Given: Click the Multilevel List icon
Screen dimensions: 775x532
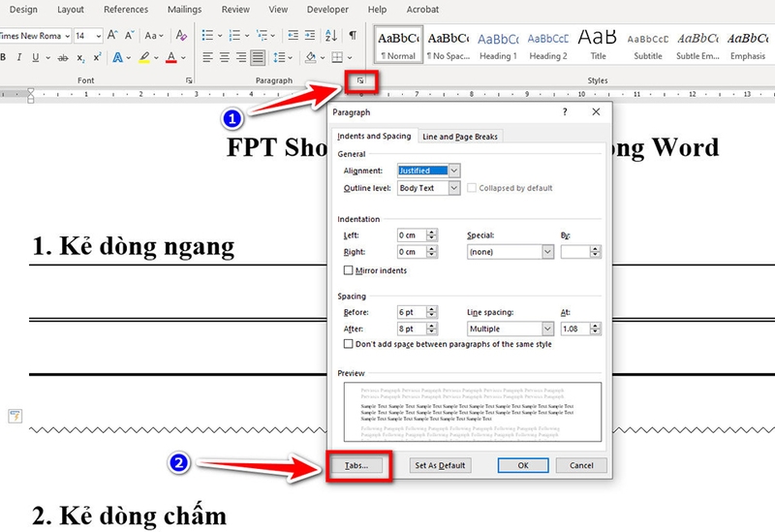Looking at the screenshot, I should [x=262, y=35].
